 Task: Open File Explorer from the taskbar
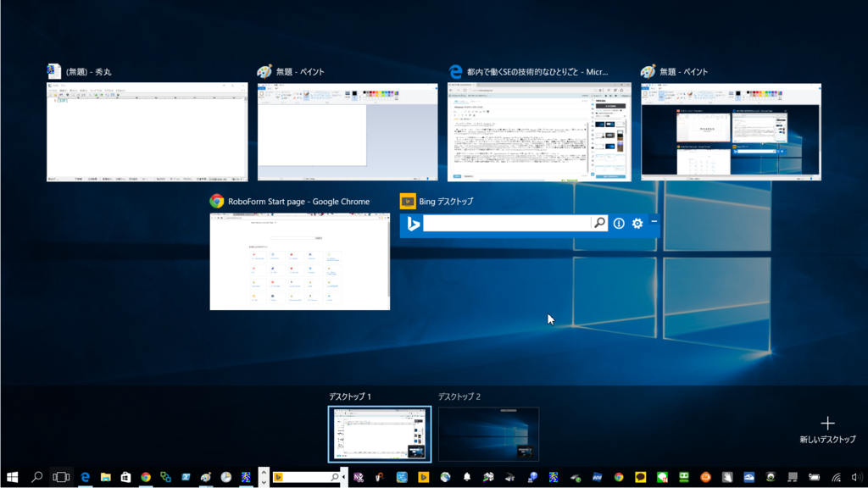(x=105, y=477)
